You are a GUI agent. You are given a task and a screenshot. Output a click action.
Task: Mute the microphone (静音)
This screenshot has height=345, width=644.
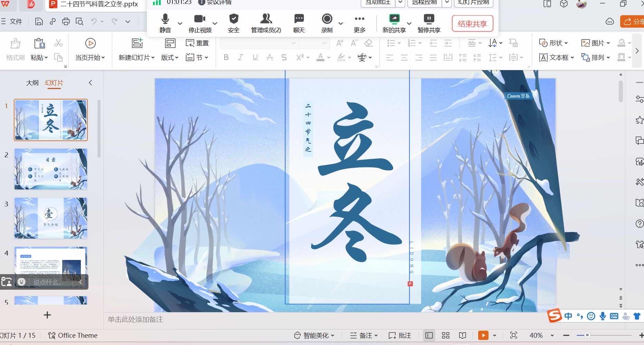tap(165, 19)
